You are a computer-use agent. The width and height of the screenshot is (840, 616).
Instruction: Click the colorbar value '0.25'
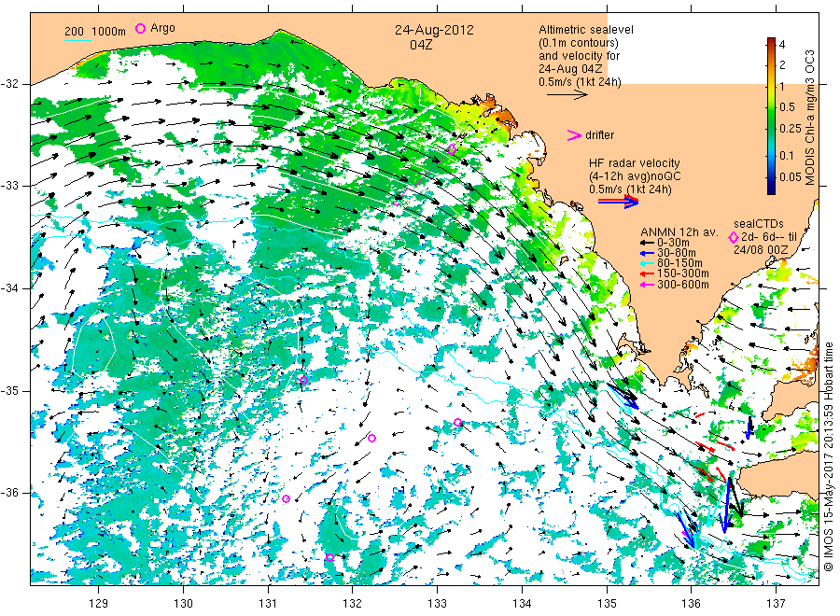click(791, 129)
